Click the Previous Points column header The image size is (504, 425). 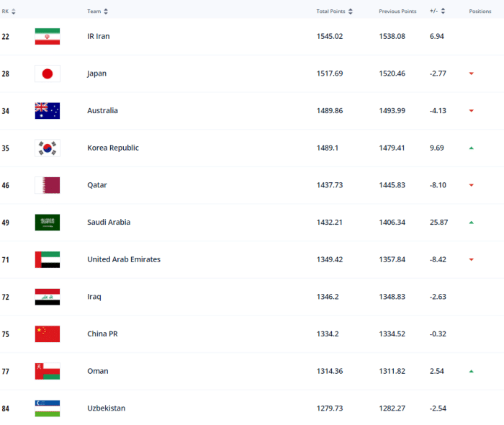[397, 12]
